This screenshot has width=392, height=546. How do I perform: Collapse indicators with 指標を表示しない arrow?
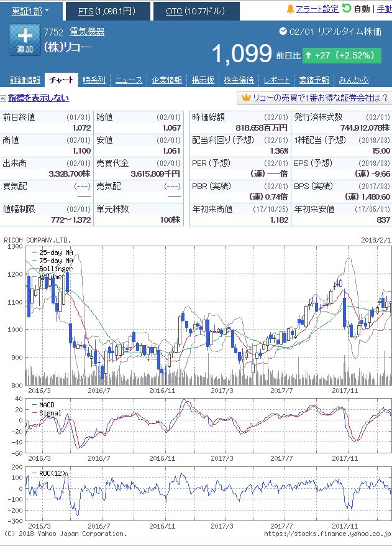coord(3,98)
